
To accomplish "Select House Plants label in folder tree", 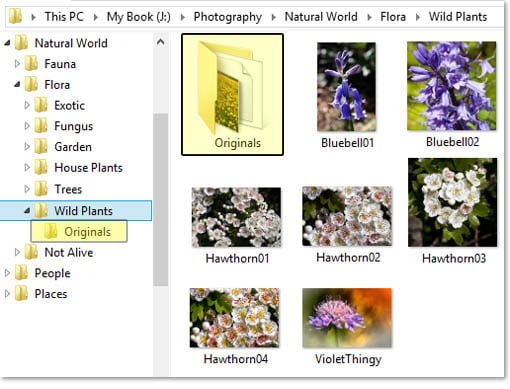I will [x=88, y=167].
